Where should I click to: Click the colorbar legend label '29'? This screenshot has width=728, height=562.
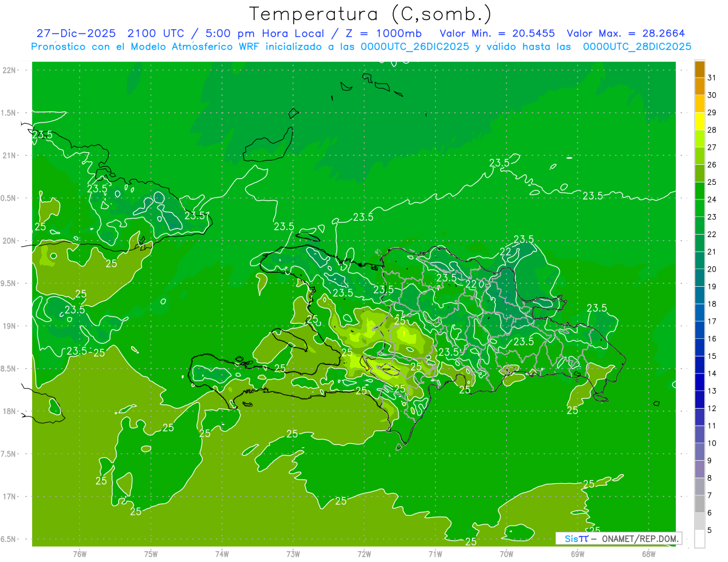[712, 112]
